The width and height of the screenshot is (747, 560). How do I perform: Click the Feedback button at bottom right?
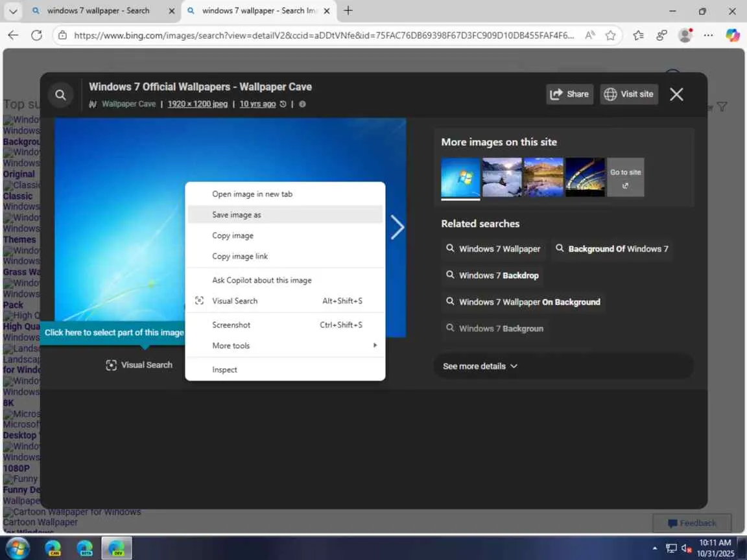693,523
